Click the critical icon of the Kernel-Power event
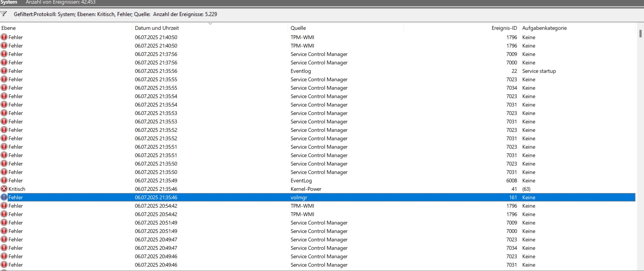This screenshot has width=644, height=271. 4,189
